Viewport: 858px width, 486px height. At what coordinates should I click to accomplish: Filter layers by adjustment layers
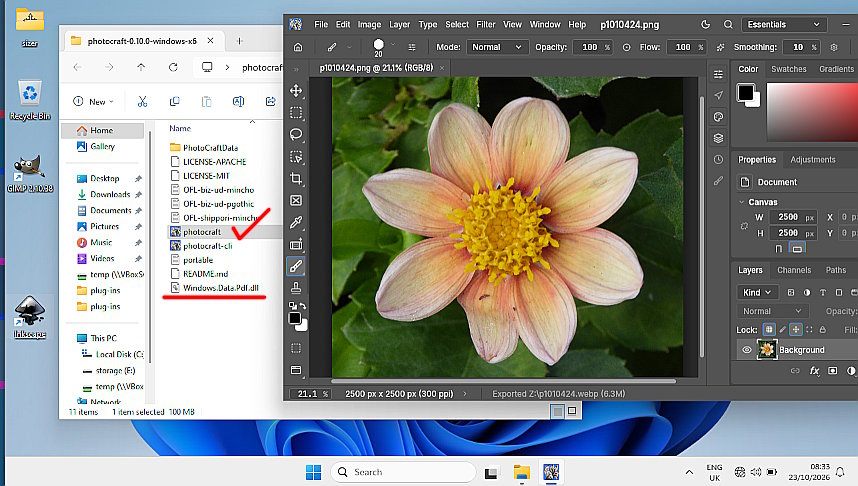[807, 292]
